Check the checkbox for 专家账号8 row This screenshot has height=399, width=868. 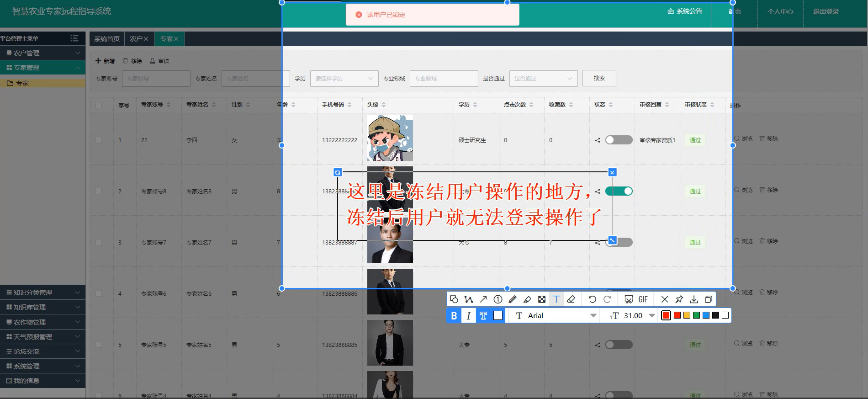point(99,191)
